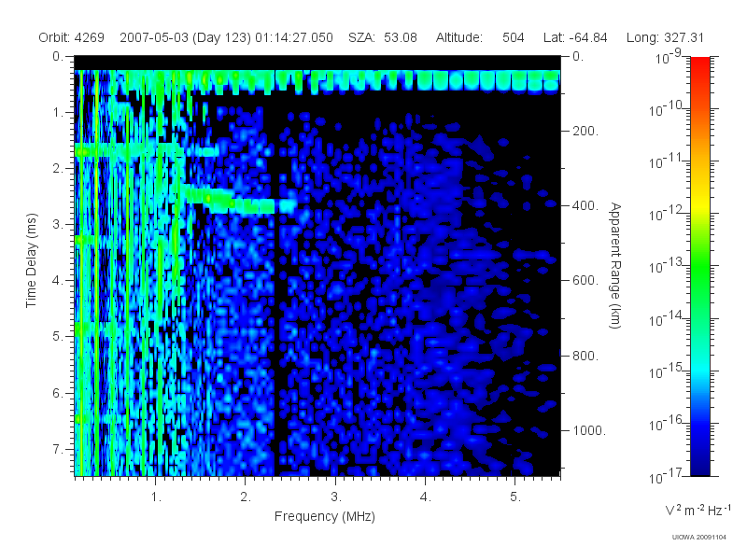Screen dimensions: 747x560
Task: Click time delay tick label '2.' on left axis
Action: (x=58, y=169)
